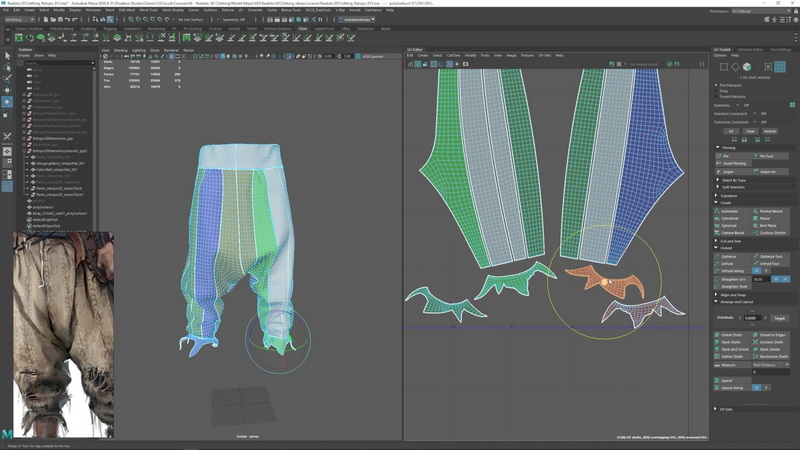Toggle V button beside Straighten UVs
Viewport: 800px width, 450px height.
coord(785,280)
